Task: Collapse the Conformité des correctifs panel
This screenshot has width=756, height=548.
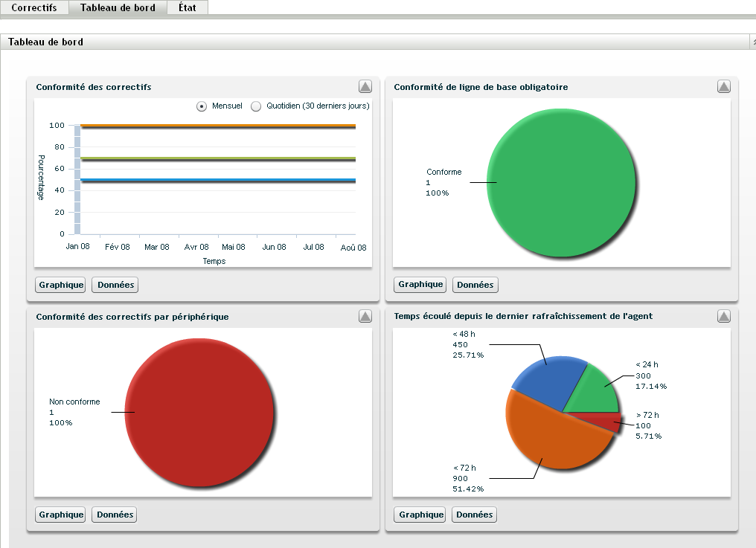Action: [365, 87]
